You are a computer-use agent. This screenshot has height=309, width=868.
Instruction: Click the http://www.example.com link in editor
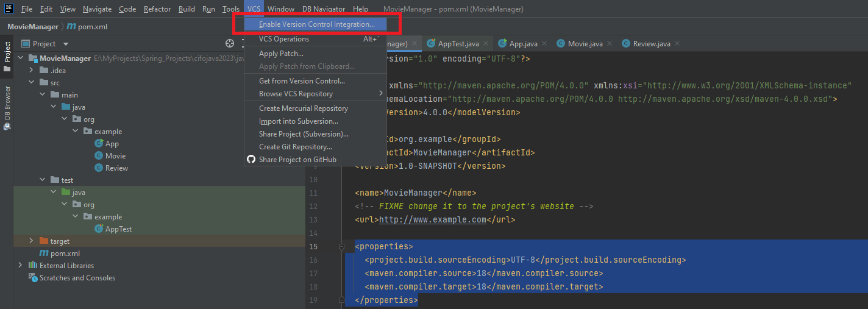point(433,220)
